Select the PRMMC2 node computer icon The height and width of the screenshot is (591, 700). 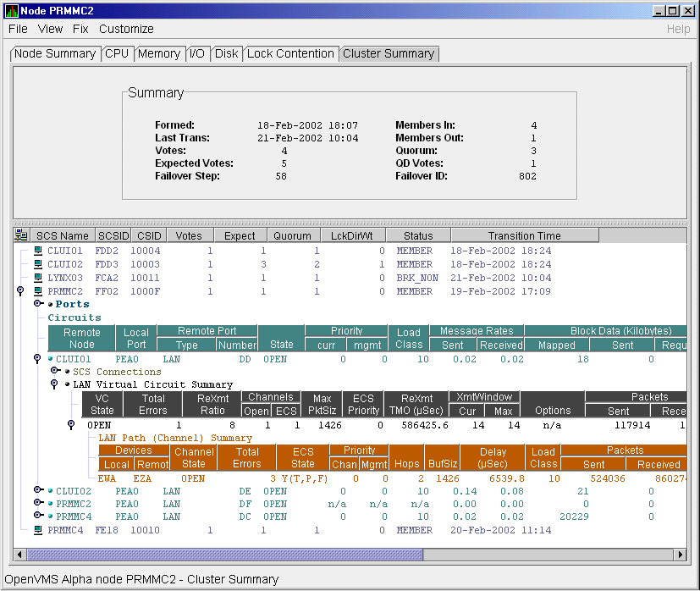click(38, 291)
